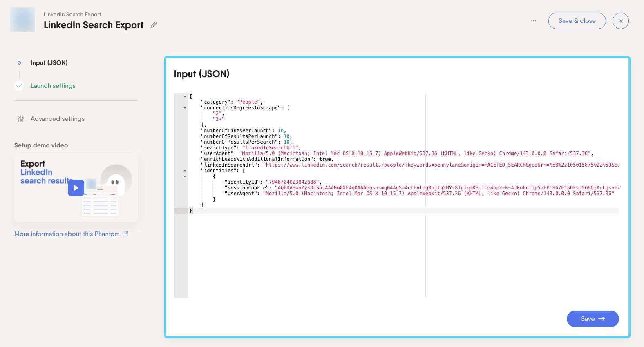Collapse the connectionDegreesToScrape array fold arrow
The height and width of the screenshot is (347, 644).
(x=185, y=108)
